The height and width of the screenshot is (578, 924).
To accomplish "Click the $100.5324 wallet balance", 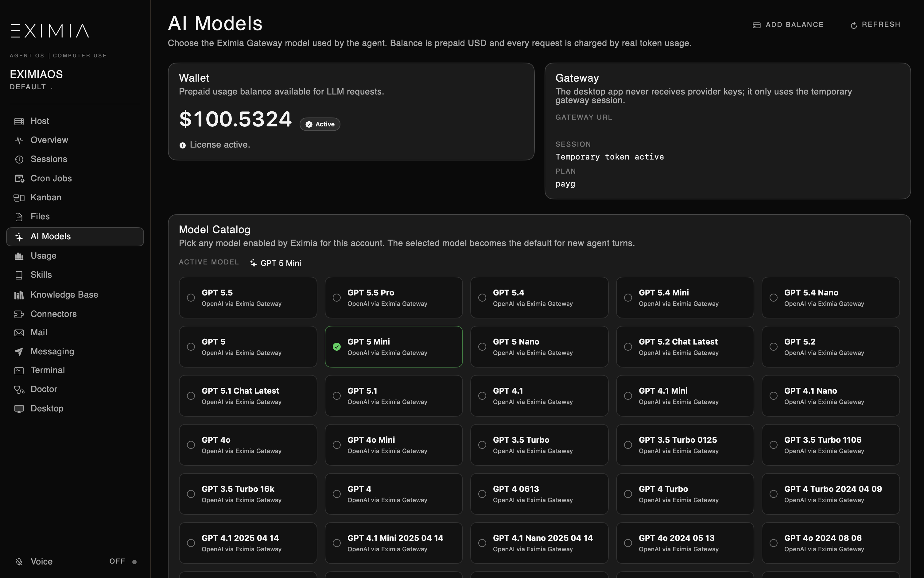I will pyautogui.click(x=235, y=119).
